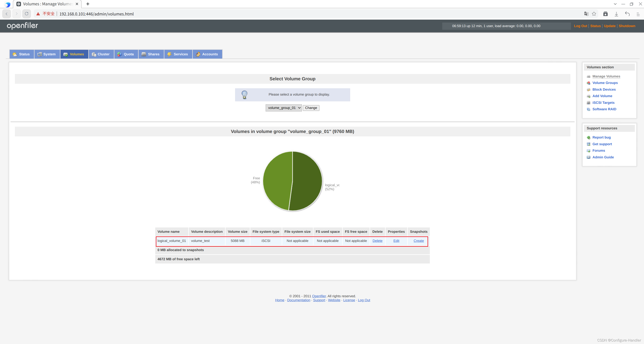The width and height of the screenshot is (644, 344).
Task: Switch to the Shares tab
Action: point(151,54)
